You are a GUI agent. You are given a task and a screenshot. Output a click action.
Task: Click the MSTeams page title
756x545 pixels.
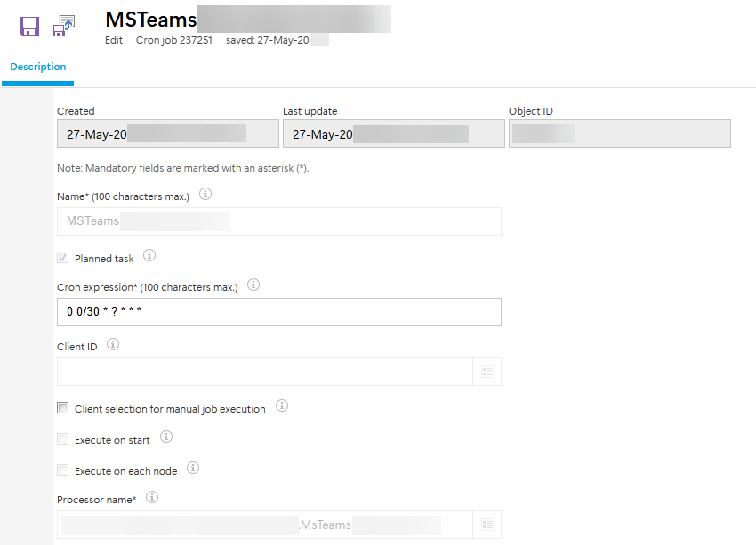pyautogui.click(x=151, y=20)
